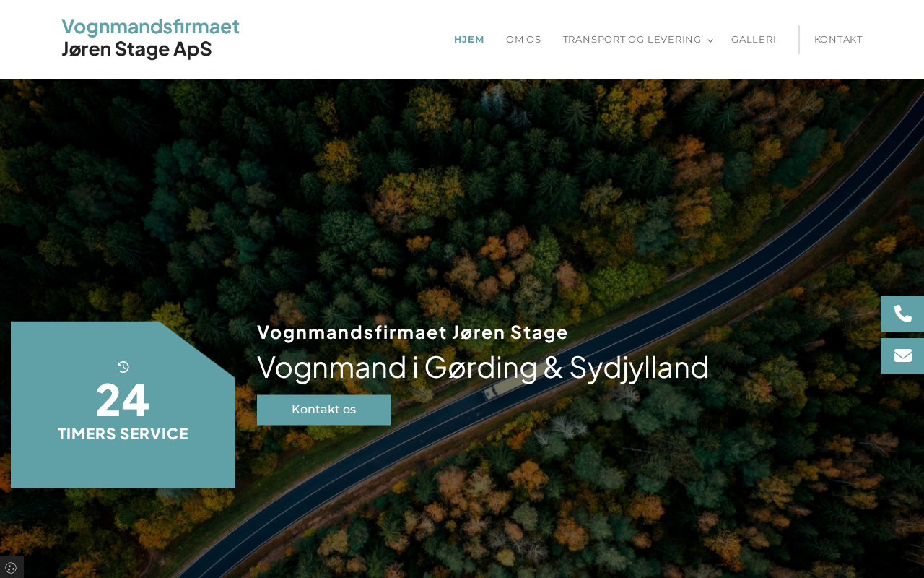Image resolution: width=924 pixels, height=578 pixels.
Task: Expand the Transport og Levering chevron
Action: (710, 40)
